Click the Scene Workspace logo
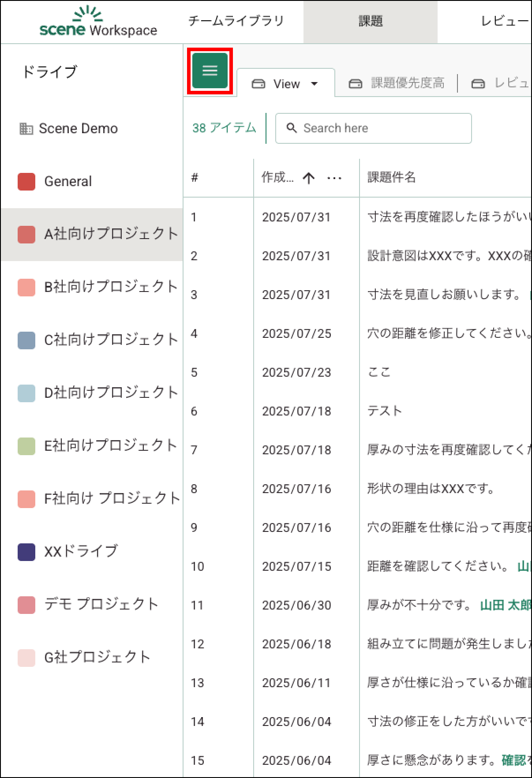 [98, 22]
